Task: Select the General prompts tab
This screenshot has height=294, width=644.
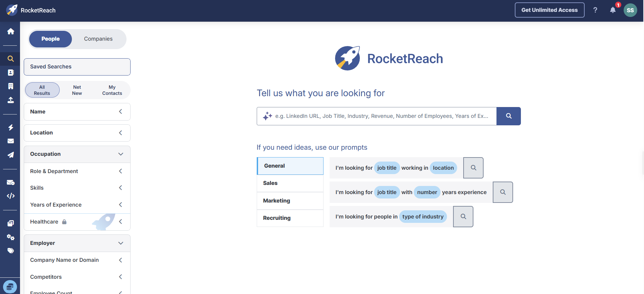Action: point(290,166)
